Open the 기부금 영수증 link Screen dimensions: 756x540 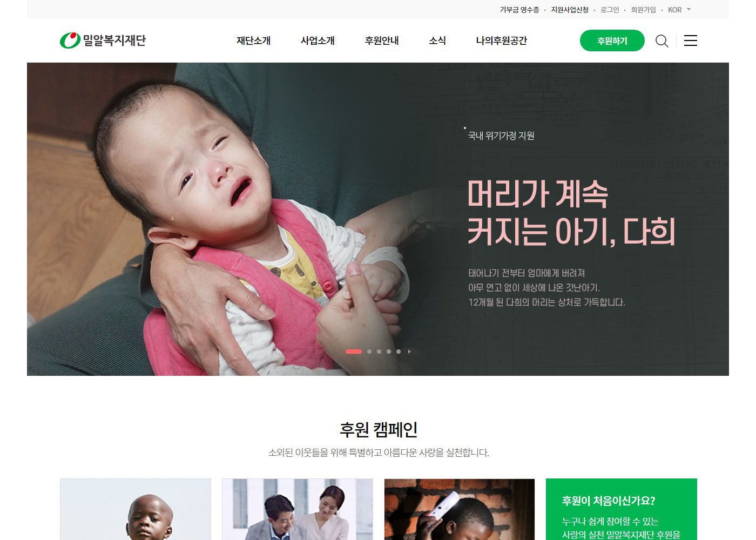pos(519,10)
